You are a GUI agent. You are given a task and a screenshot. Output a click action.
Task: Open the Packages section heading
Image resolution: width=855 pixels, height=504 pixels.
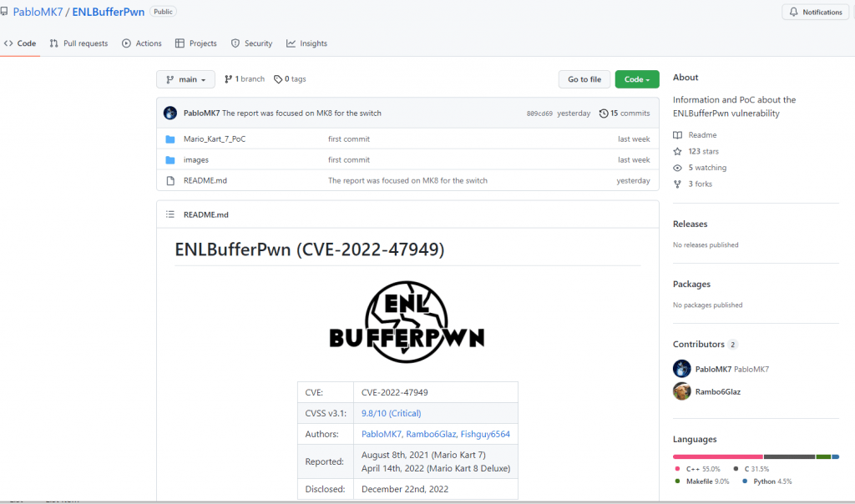coord(691,284)
